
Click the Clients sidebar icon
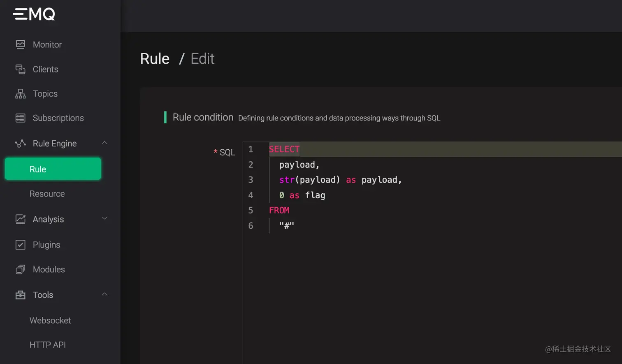coord(20,69)
